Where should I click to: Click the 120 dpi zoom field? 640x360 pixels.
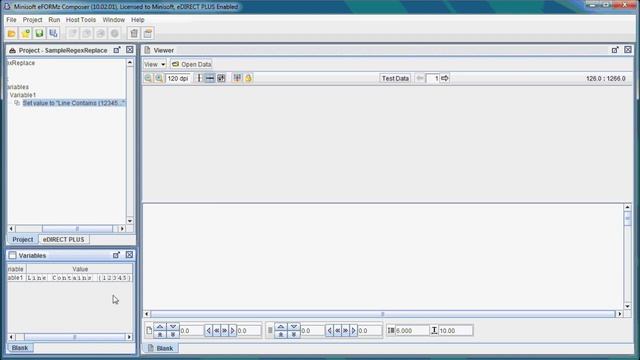coord(178,78)
